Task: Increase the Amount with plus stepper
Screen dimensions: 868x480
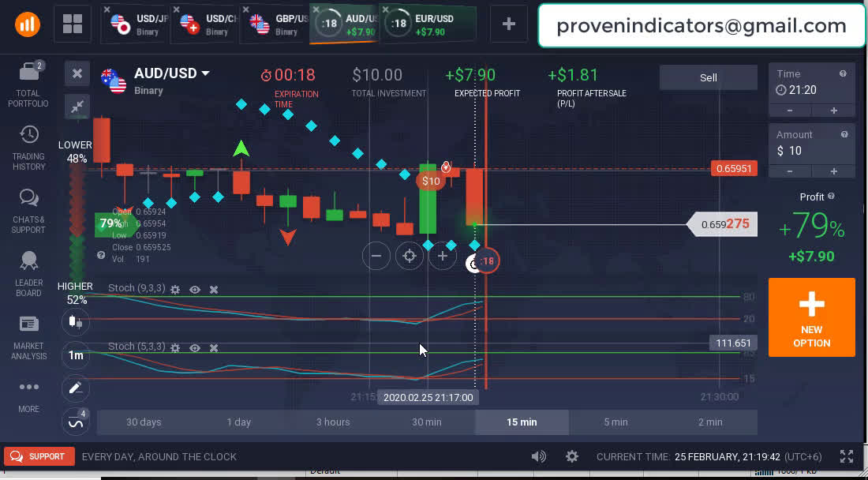Action: [x=833, y=171]
